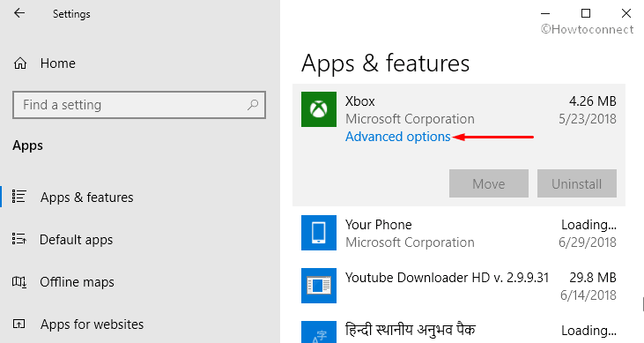Click the Apps section label in sidebar
This screenshot has width=644, height=343.
27,145
